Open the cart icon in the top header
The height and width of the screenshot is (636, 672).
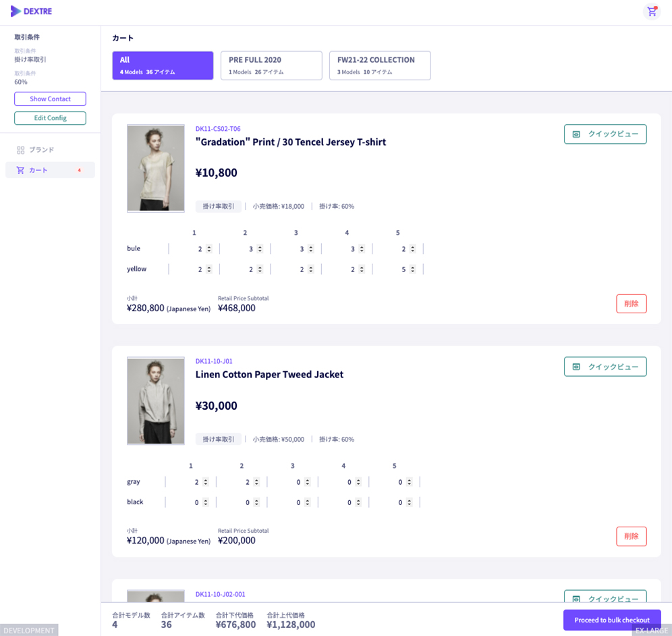652,11
